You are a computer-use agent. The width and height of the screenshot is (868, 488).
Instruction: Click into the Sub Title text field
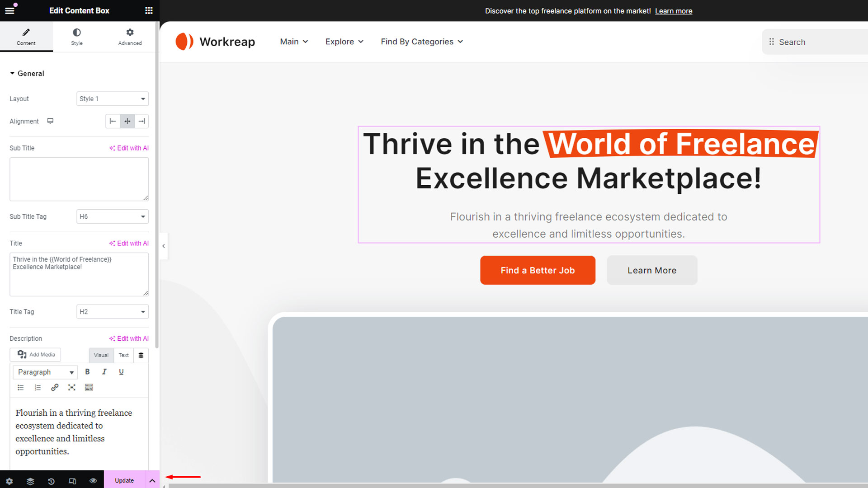[79, 179]
